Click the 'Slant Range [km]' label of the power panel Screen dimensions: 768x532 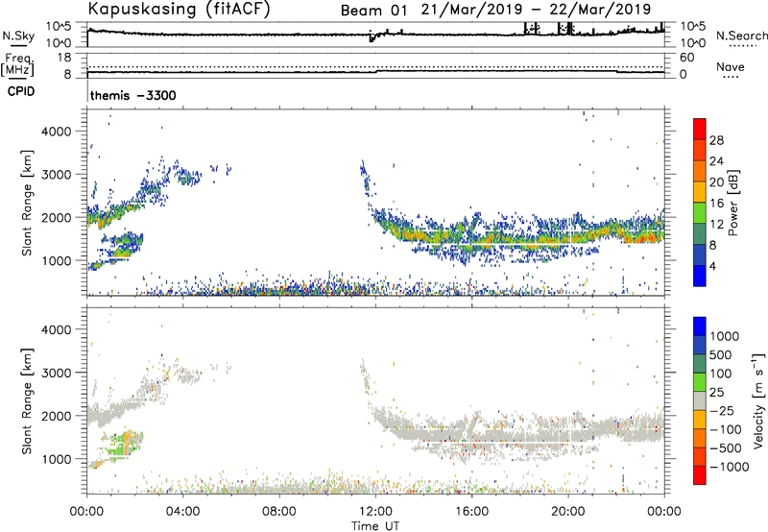point(27,203)
